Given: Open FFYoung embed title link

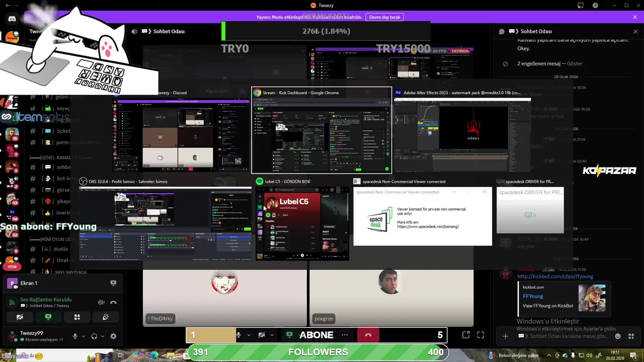Looking at the screenshot, I should click(x=533, y=296).
